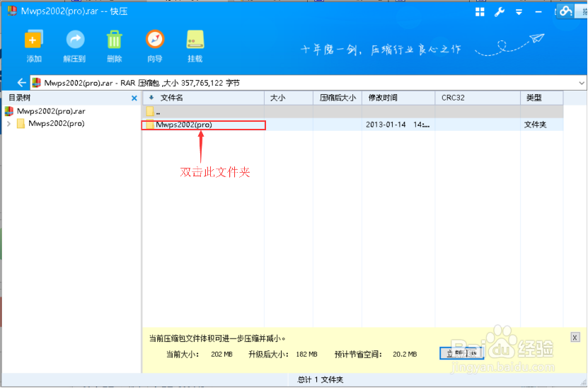Click the 删除 (Delete) trash icon

pyautogui.click(x=115, y=46)
